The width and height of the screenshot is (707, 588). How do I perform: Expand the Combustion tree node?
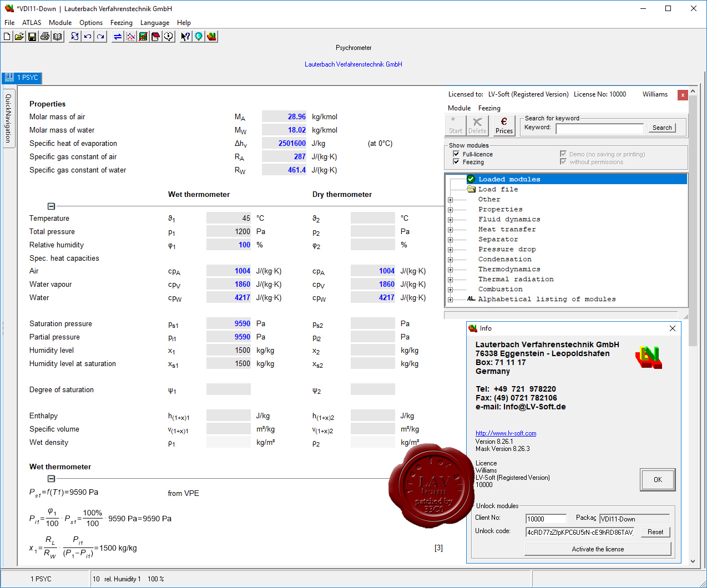450,290
